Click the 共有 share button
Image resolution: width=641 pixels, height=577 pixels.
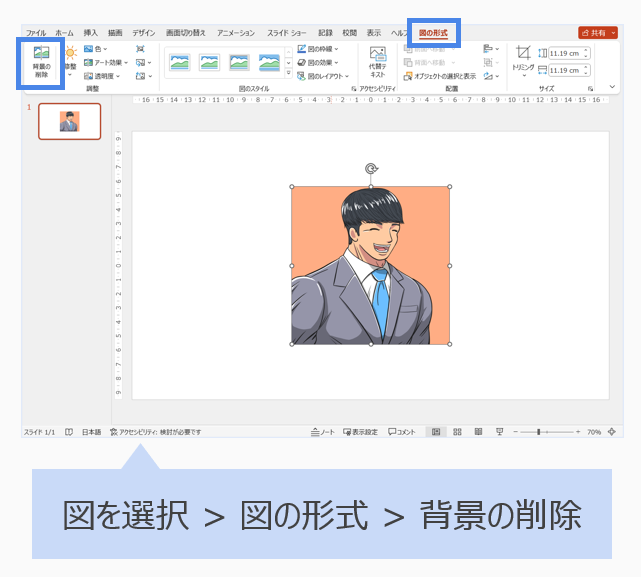pos(598,33)
